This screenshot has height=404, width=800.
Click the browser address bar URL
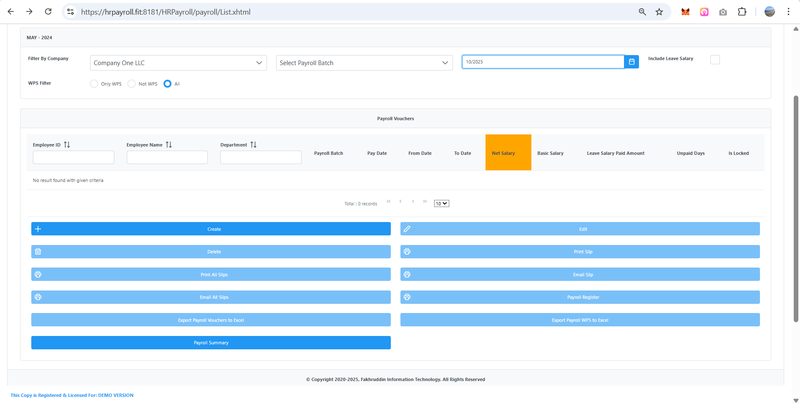(x=166, y=12)
